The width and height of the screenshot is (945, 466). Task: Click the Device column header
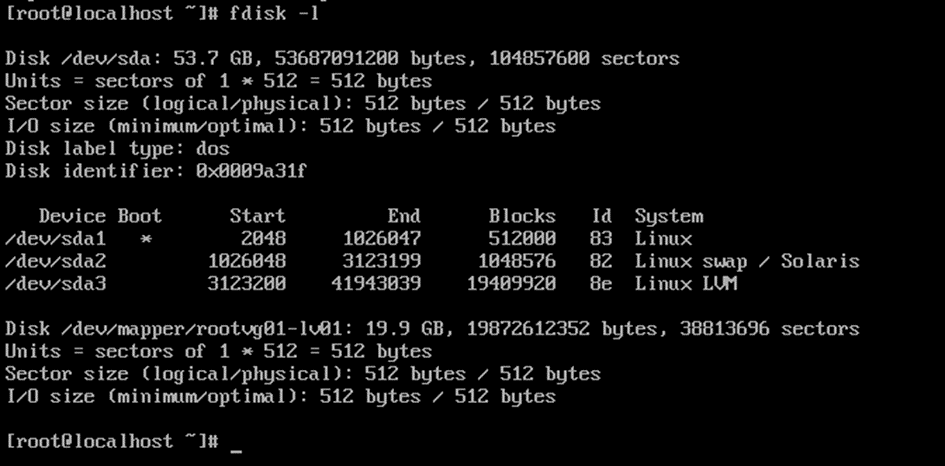(x=72, y=216)
